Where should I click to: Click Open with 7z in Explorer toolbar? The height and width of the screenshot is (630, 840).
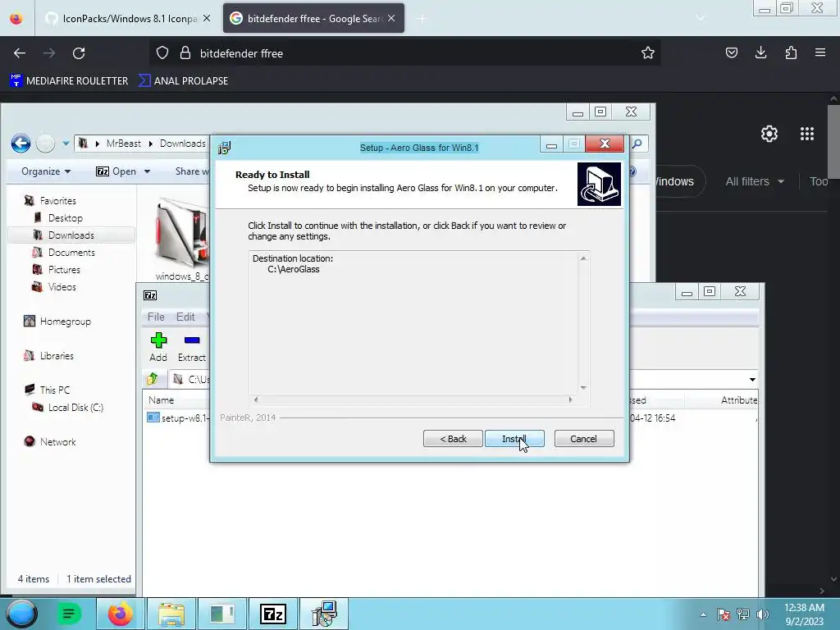pos(116,171)
